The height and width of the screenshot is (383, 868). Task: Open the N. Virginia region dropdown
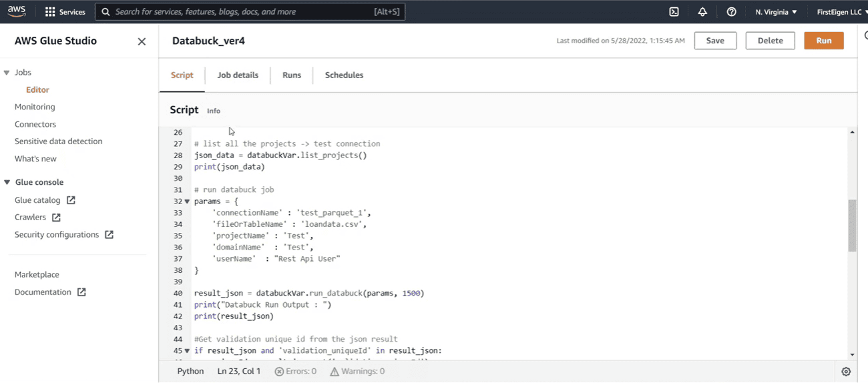776,12
